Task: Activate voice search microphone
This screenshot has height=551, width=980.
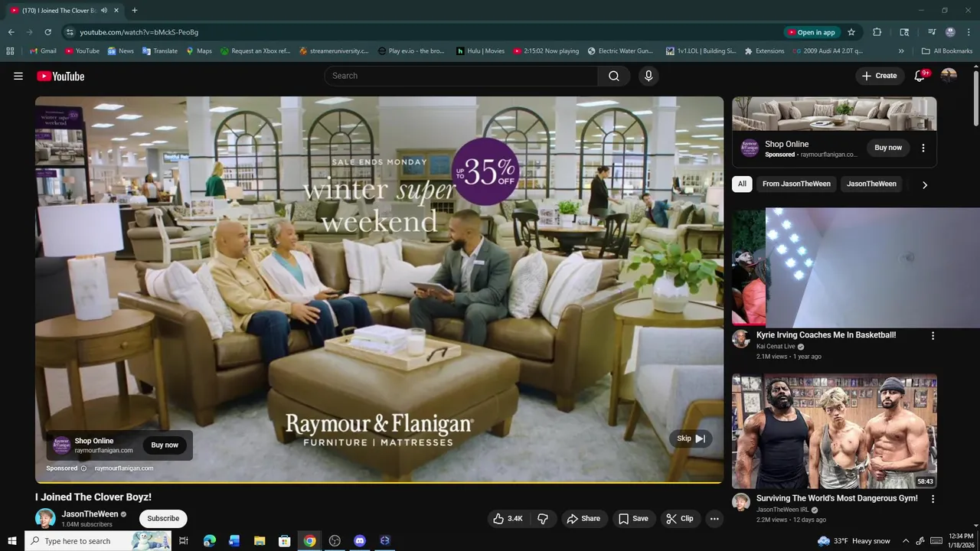Action: (648, 76)
